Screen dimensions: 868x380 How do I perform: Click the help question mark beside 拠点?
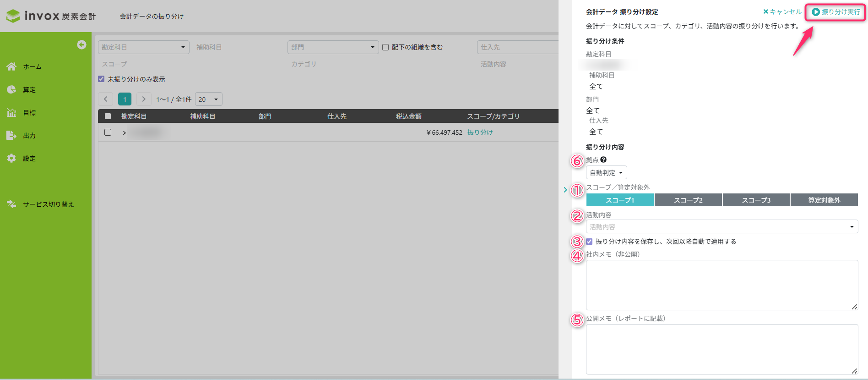pyautogui.click(x=603, y=160)
